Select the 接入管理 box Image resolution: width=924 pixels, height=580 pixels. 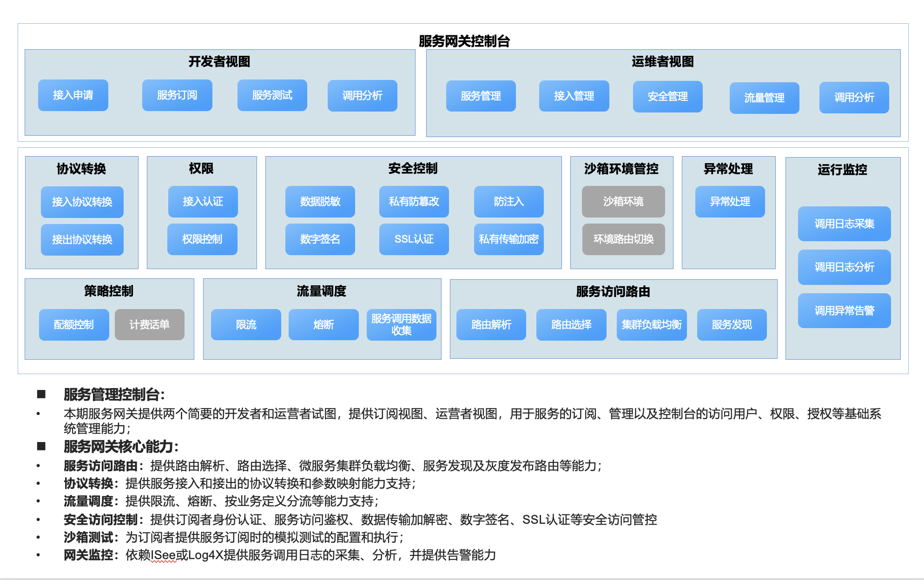574,96
